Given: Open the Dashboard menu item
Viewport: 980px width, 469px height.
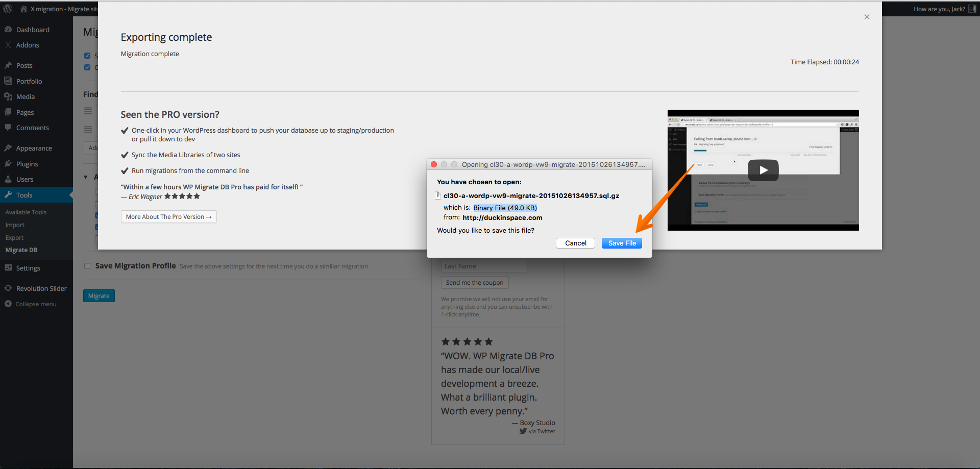Looking at the screenshot, I should 33,30.
